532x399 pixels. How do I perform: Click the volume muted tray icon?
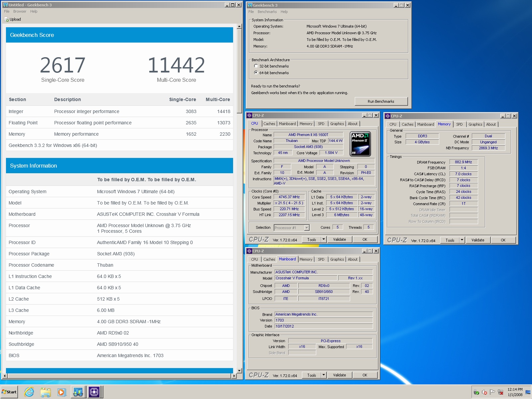(x=484, y=392)
